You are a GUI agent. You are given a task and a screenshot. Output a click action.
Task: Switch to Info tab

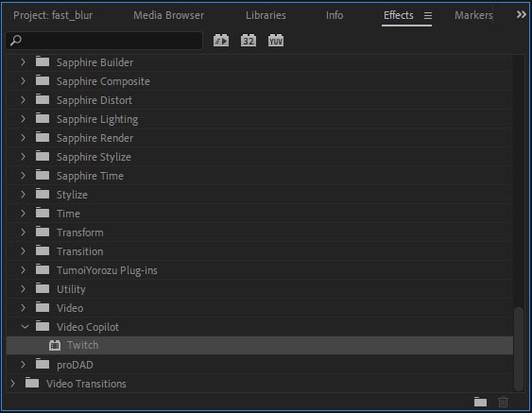pyautogui.click(x=335, y=15)
